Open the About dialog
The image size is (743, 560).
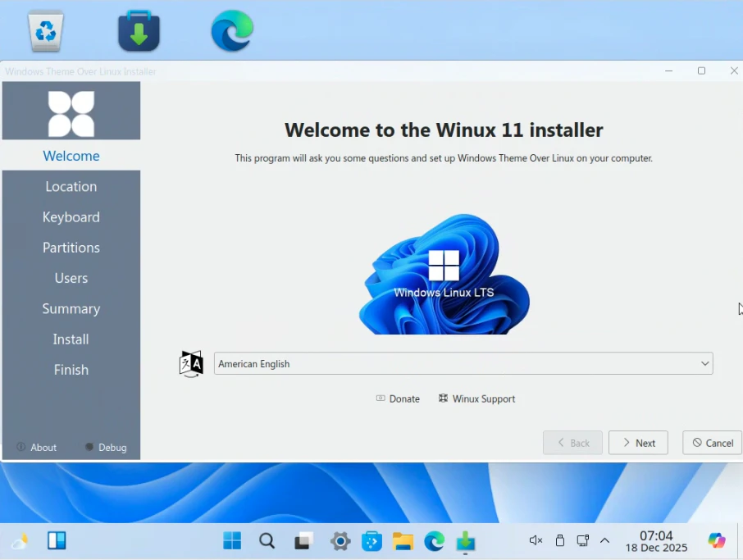(36, 447)
